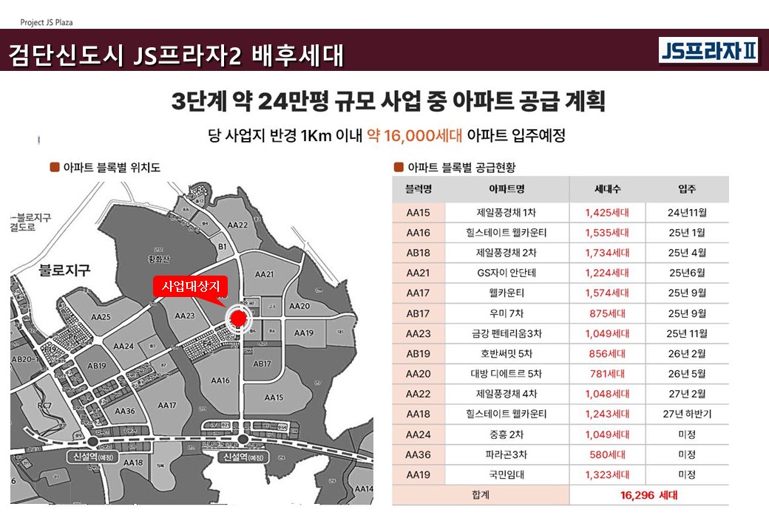This screenshot has width=769, height=532.
Task: Click the red site marker dot on map
Action: click(x=238, y=318)
